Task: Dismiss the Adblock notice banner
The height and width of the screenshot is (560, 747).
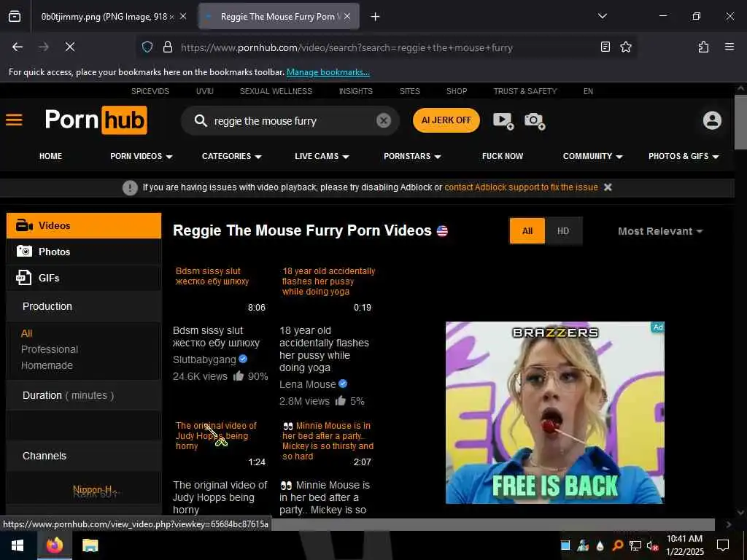Action: coord(608,187)
